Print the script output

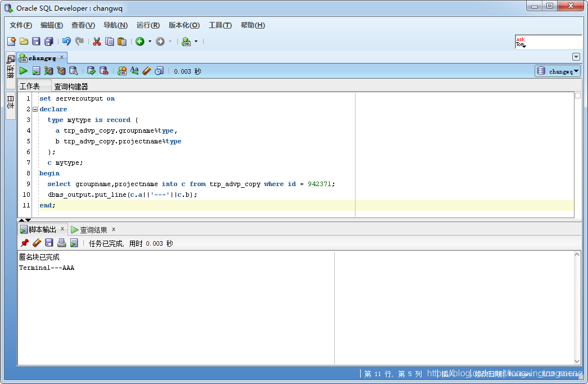pyautogui.click(x=61, y=243)
